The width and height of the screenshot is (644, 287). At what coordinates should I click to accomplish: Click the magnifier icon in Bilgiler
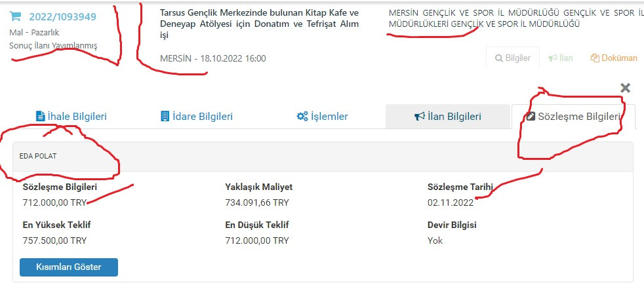pyautogui.click(x=499, y=58)
